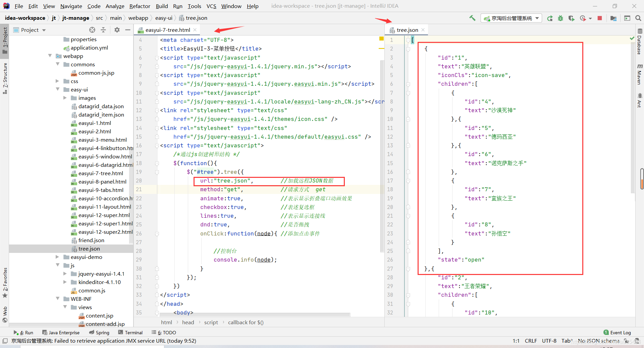Click yellow warning indicator in html editor
The image size is (644, 348).
[x=381, y=39]
